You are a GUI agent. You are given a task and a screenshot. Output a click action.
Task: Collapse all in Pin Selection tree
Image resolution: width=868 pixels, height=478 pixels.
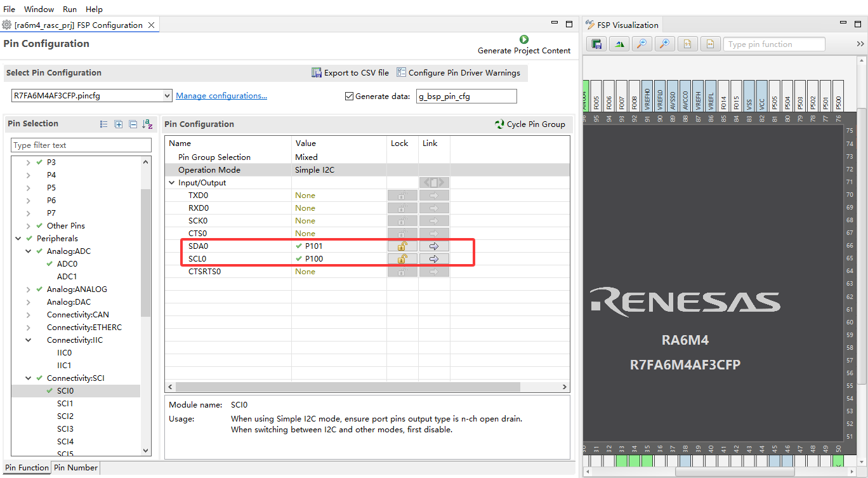(133, 124)
